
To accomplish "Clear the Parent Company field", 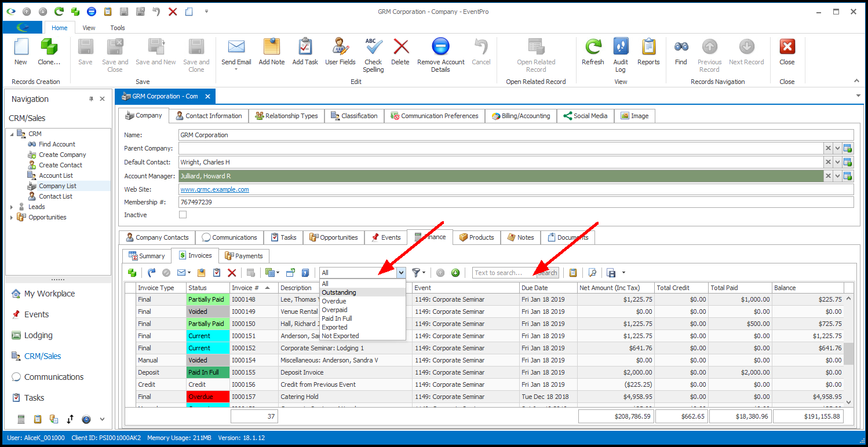I will [x=828, y=148].
